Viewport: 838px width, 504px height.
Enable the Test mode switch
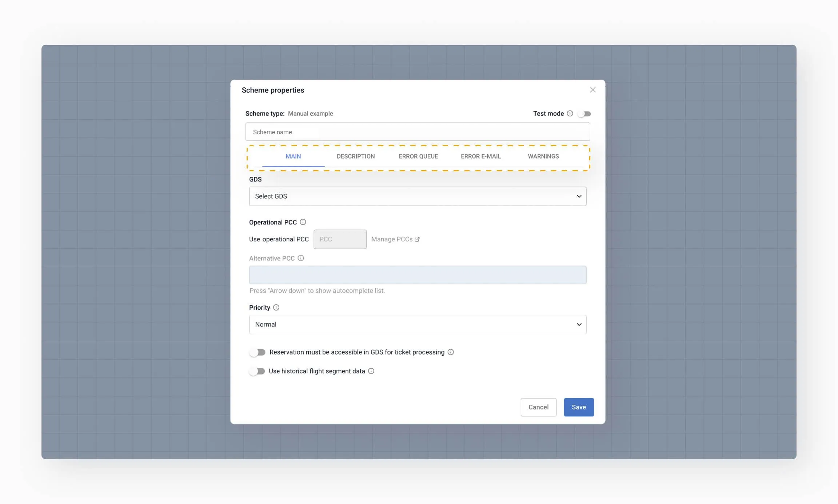pos(584,114)
